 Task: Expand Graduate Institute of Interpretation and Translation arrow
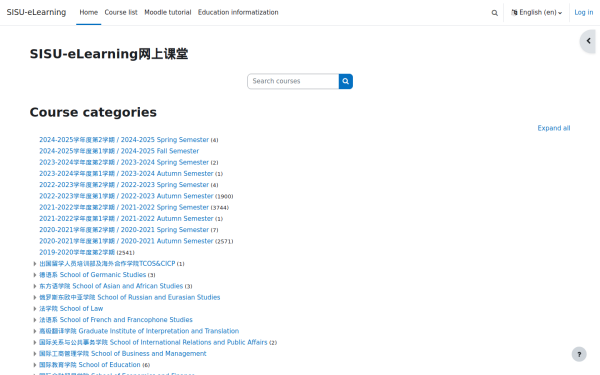coord(34,331)
